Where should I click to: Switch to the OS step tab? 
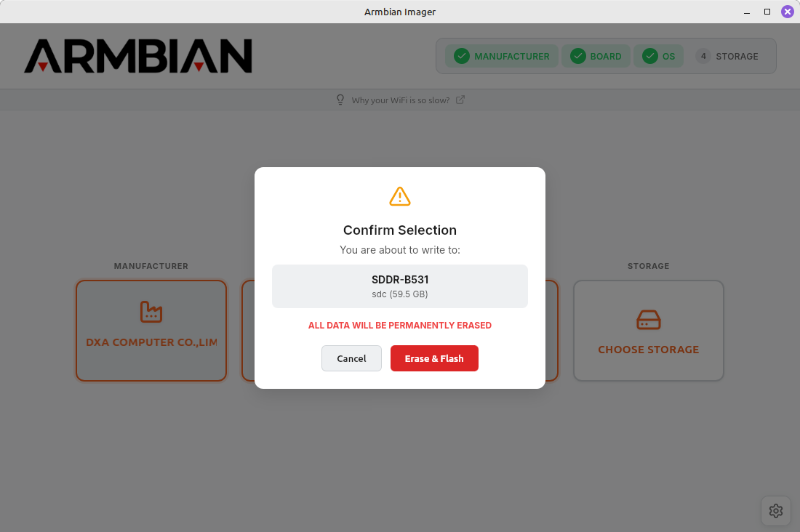click(x=659, y=56)
